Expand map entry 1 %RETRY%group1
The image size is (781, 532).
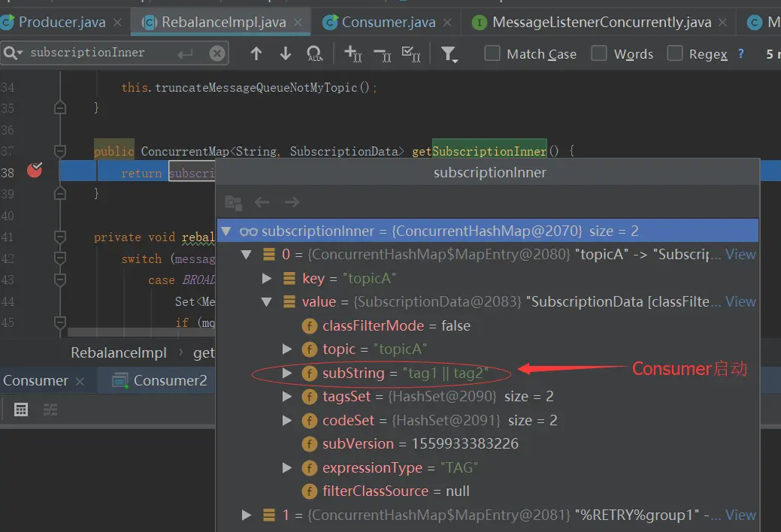pos(246,515)
